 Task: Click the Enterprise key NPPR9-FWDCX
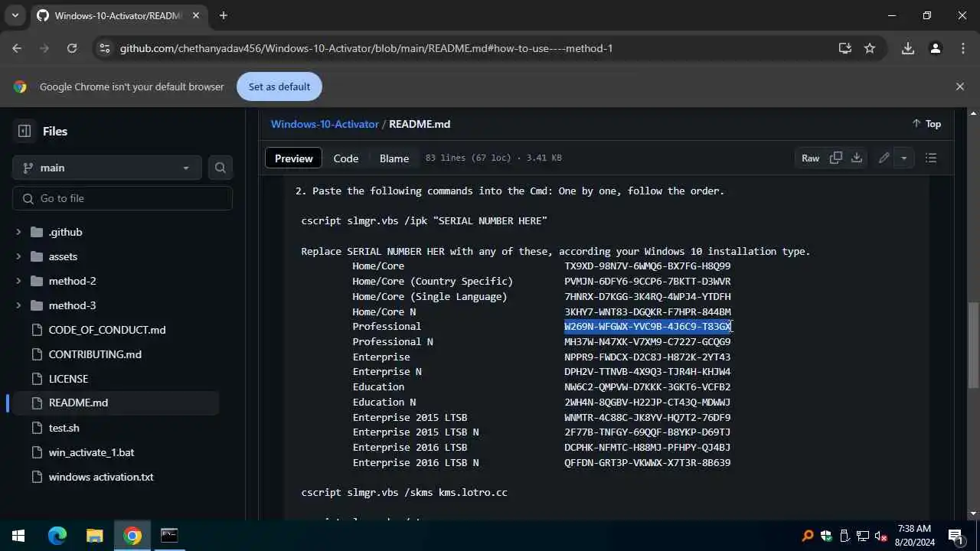pos(648,357)
